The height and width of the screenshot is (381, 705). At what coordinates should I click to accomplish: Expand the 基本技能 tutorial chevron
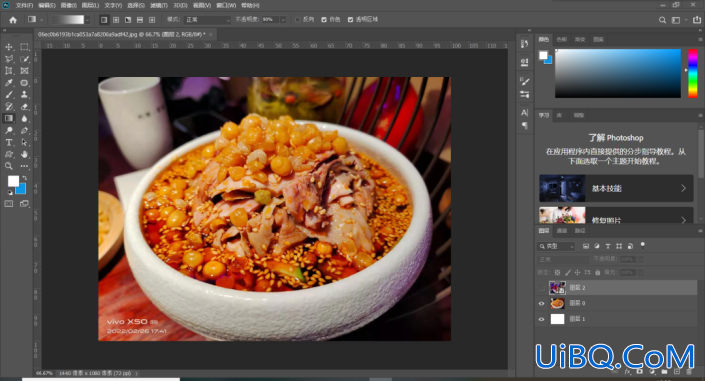tap(683, 188)
